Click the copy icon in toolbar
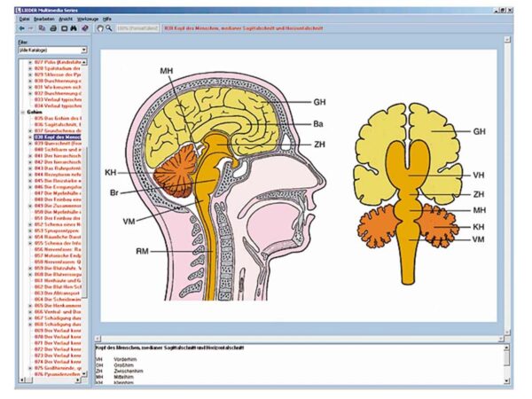The height and width of the screenshot is (399, 532). tap(42, 28)
